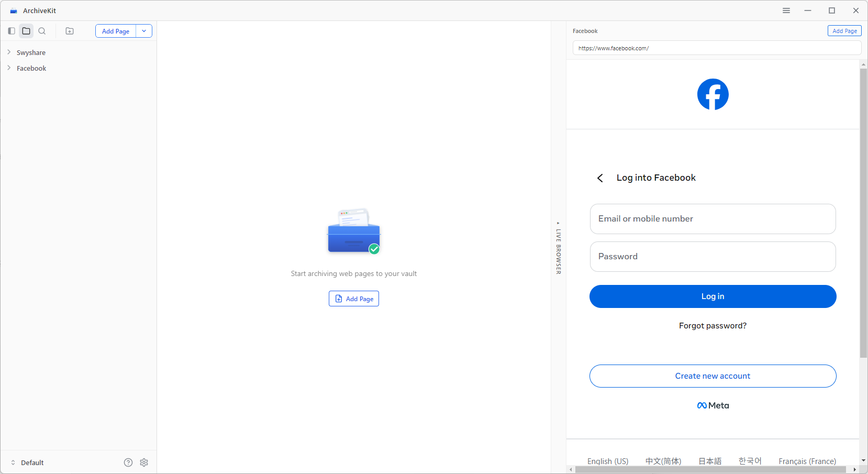The width and height of the screenshot is (868, 474).
Task: Choose 日本語 language link
Action: pyautogui.click(x=710, y=461)
